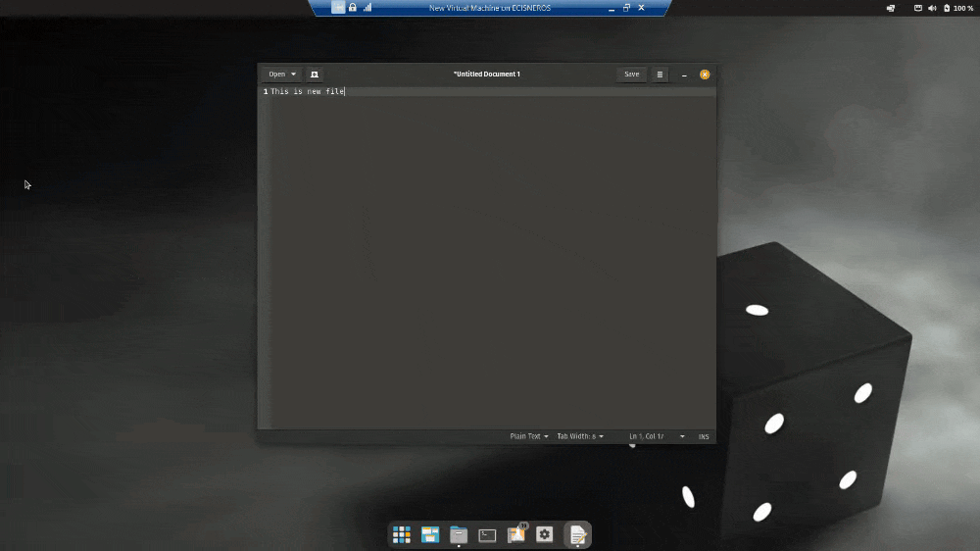This screenshot has width=980, height=551.
Task: Expand the Tab Width selector
Action: [580, 436]
